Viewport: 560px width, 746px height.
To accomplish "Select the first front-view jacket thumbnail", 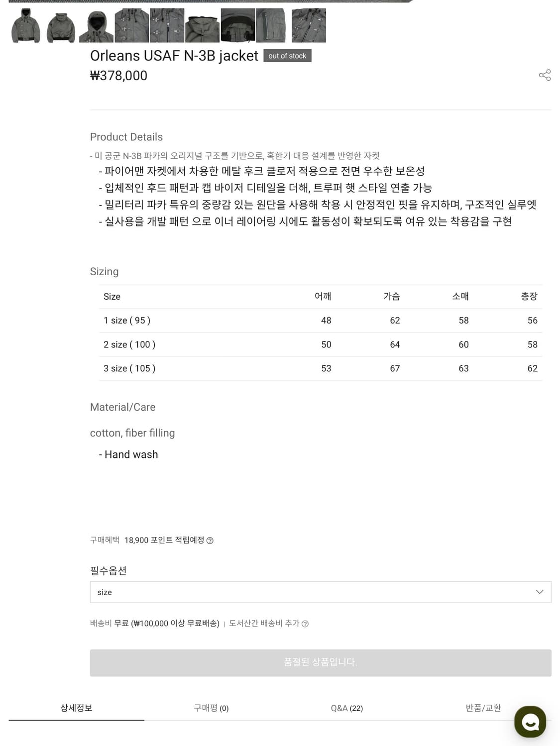I will click(x=25, y=25).
